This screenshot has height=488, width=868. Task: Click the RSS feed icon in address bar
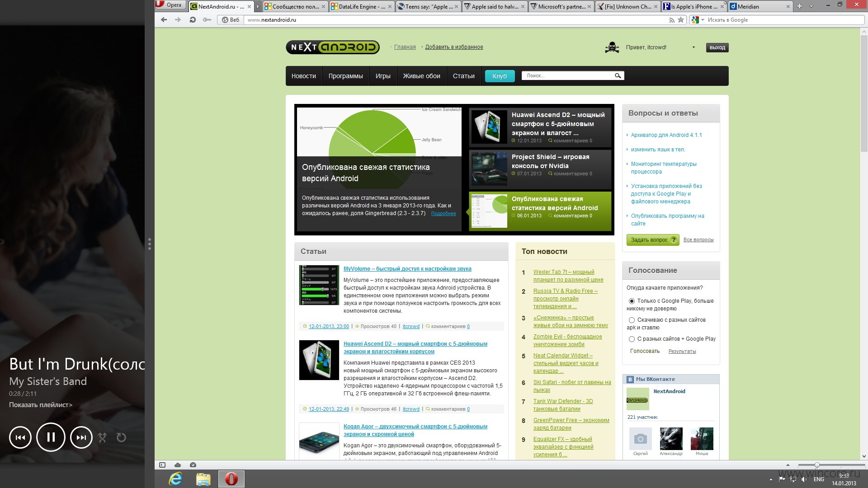(672, 20)
